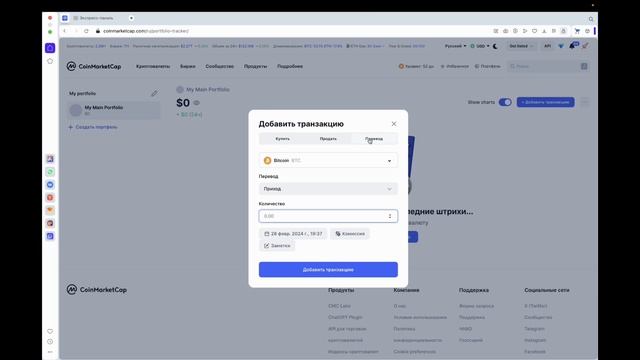Open the Русский language dropdown

click(455, 46)
